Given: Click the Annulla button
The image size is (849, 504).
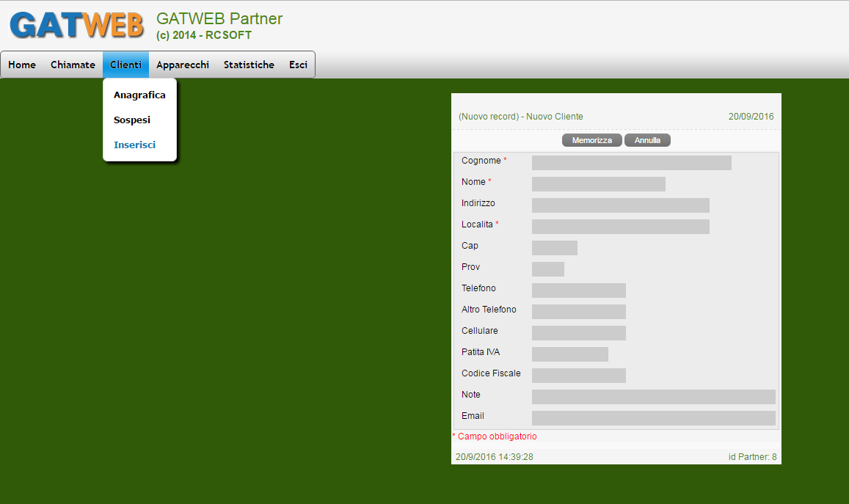Looking at the screenshot, I should coord(648,140).
